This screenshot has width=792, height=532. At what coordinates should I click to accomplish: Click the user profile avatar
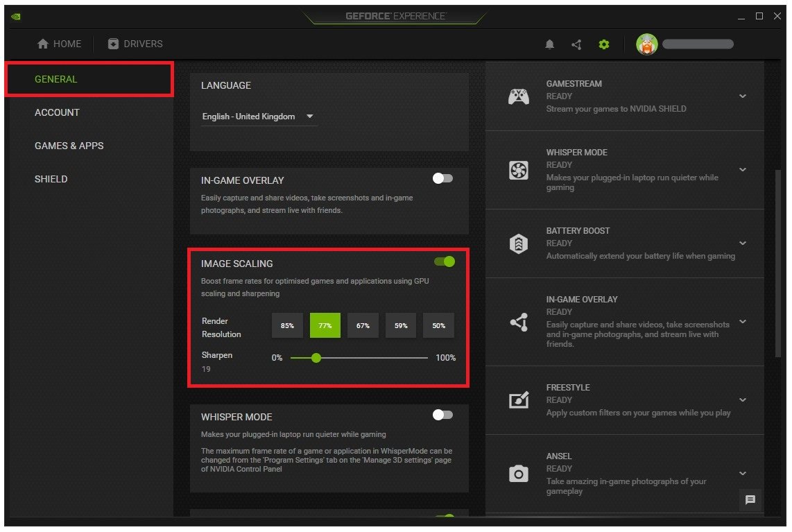pos(646,44)
